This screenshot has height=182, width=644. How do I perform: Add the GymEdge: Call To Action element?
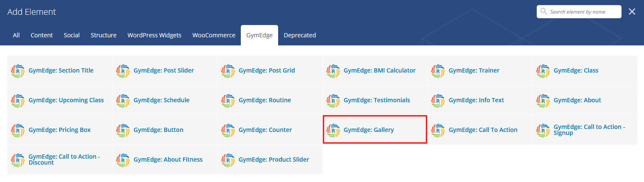(480, 130)
